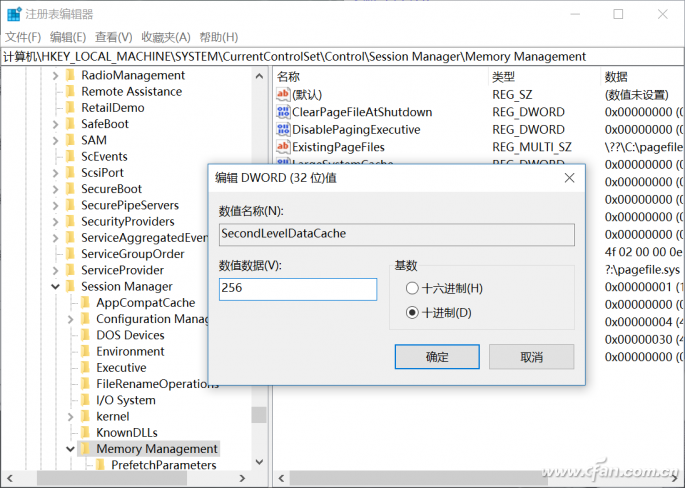Select the ScsiPort folder icon
This screenshot has width=685, height=488.
point(70,173)
